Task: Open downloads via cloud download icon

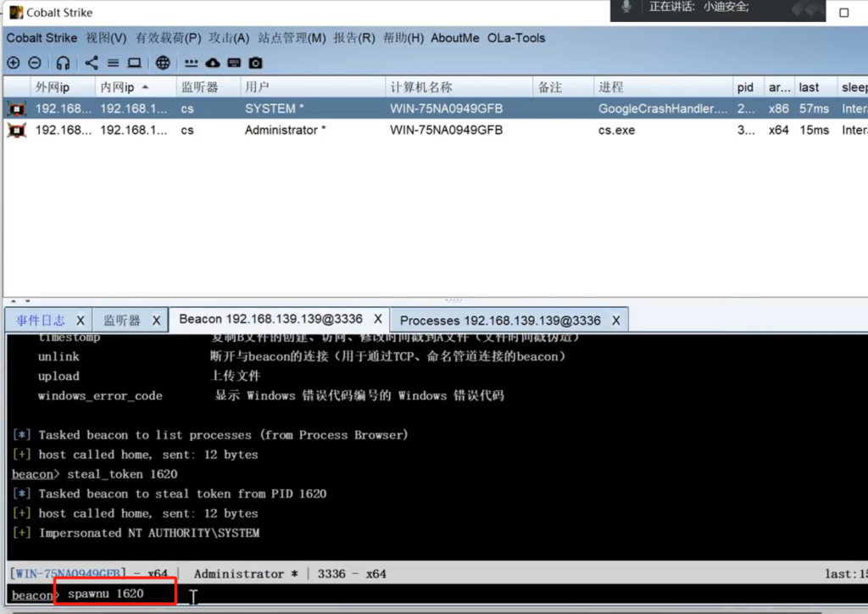Action: pyautogui.click(x=213, y=63)
